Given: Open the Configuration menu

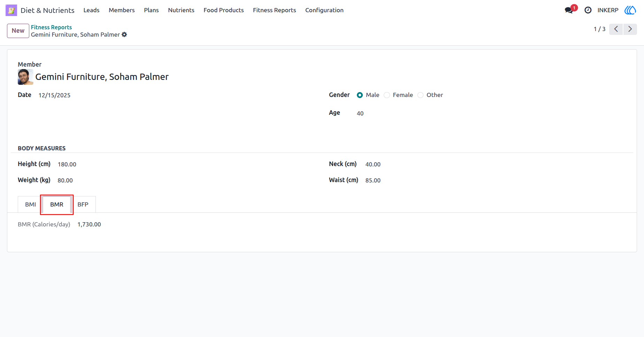Looking at the screenshot, I should click(x=324, y=10).
